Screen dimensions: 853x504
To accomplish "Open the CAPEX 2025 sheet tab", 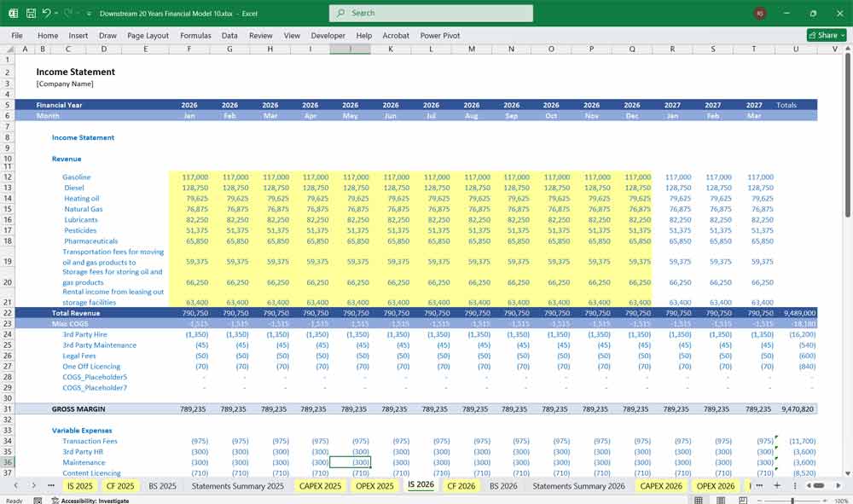I will point(320,485).
